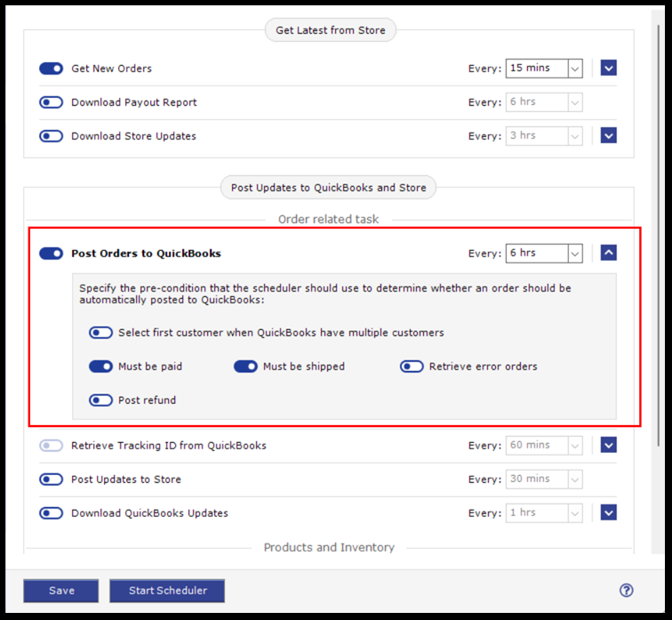
Task: Collapse Post Orders to QuickBooks options
Action: [609, 253]
